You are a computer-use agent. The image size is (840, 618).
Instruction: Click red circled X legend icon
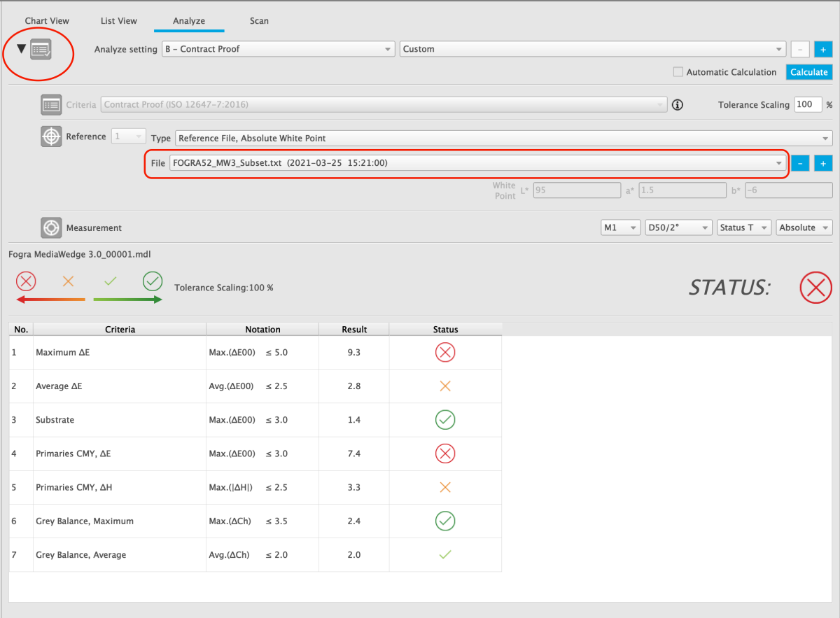26,281
